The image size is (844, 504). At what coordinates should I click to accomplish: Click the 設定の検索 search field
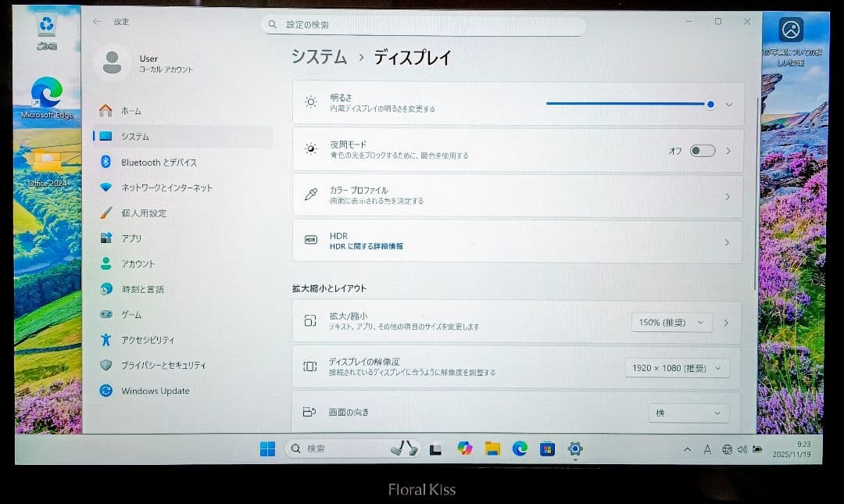pyautogui.click(x=422, y=24)
